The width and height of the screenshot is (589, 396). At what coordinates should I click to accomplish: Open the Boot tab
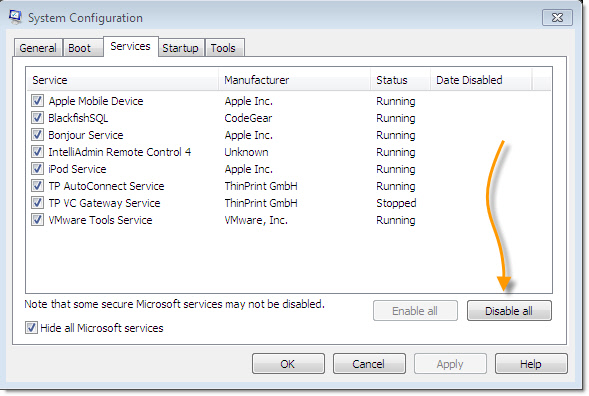click(x=83, y=48)
